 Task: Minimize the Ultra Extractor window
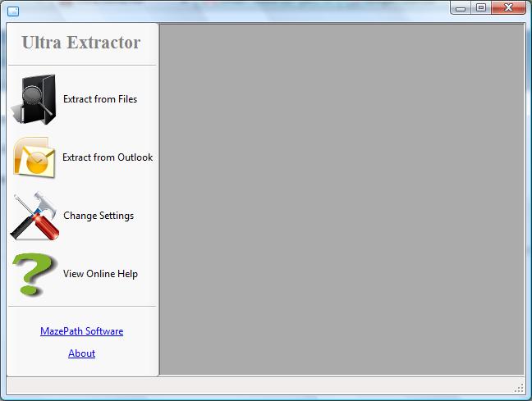[x=461, y=8]
